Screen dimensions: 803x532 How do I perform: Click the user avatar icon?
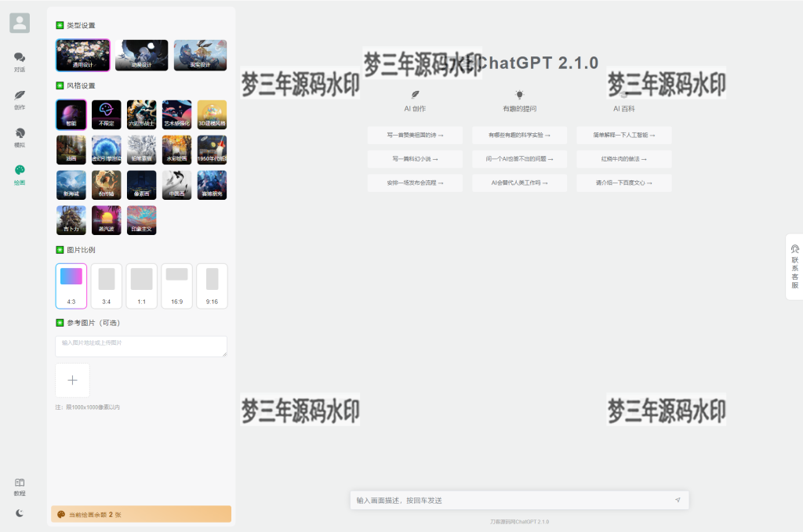[20, 23]
